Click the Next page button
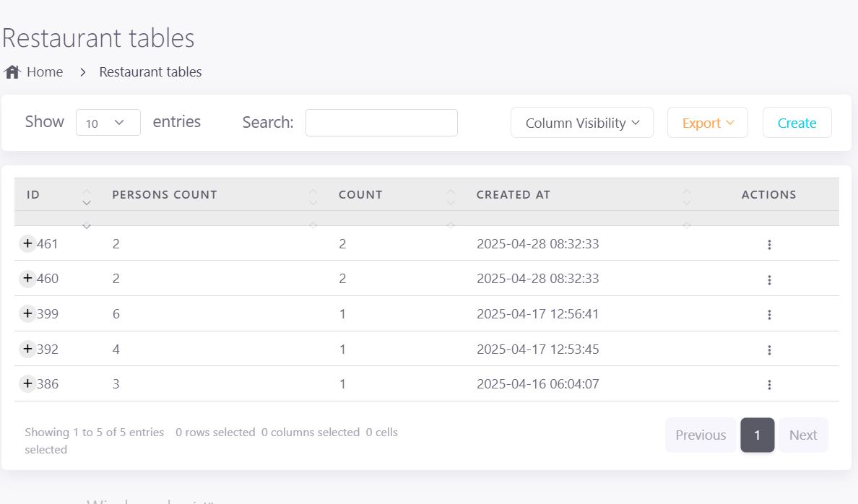This screenshot has height=504, width=858. click(x=802, y=435)
